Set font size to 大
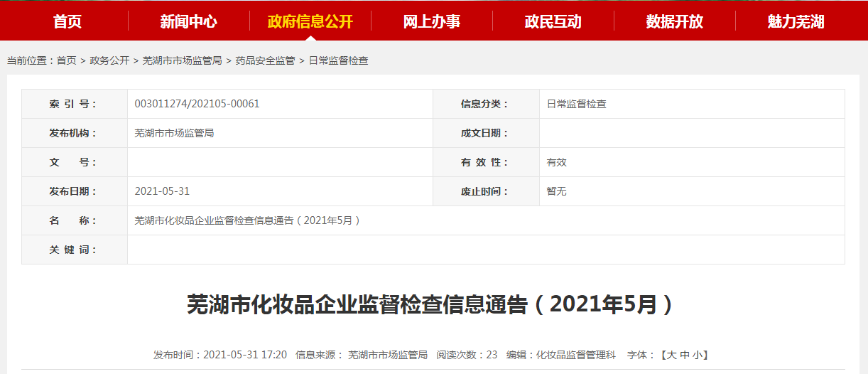The image size is (868, 374). 672,355
